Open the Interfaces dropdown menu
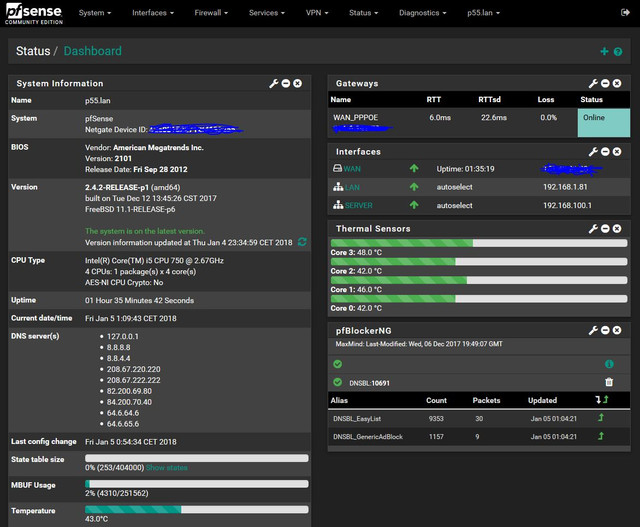 153,13
